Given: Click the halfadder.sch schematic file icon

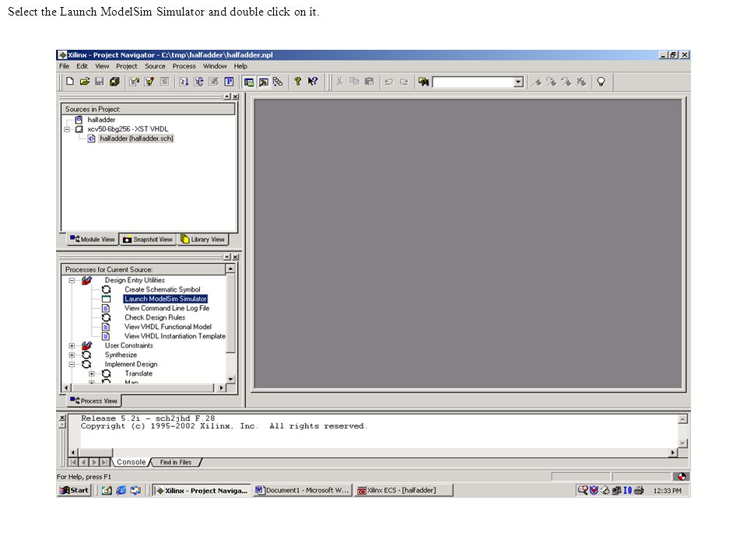Looking at the screenshot, I should pyautogui.click(x=92, y=138).
